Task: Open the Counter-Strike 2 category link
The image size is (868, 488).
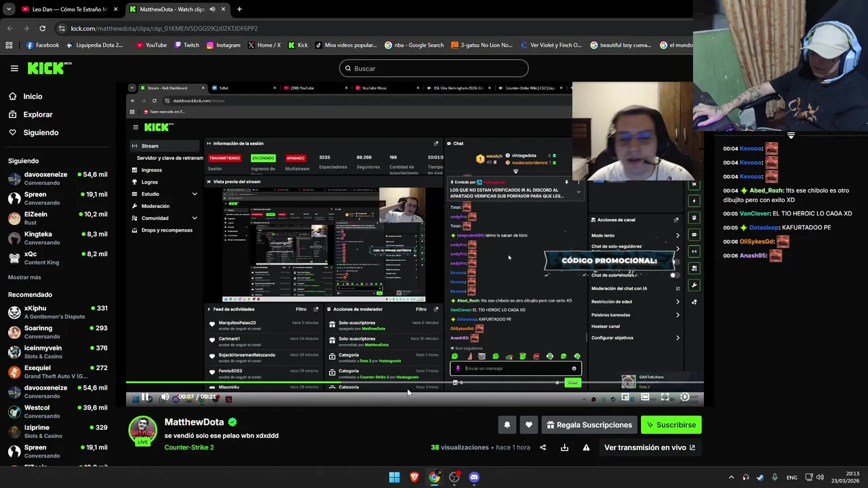Action: click(x=189, y=447)
